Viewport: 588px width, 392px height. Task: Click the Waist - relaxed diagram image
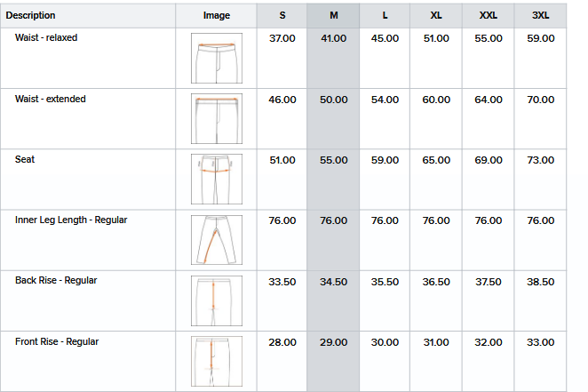(x=216, y=58)
